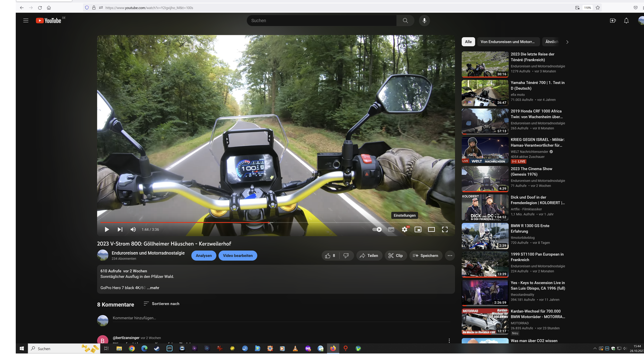Screen dimensions: 644x362
Task: Skip to next video with next button
Action: point(120,230)
